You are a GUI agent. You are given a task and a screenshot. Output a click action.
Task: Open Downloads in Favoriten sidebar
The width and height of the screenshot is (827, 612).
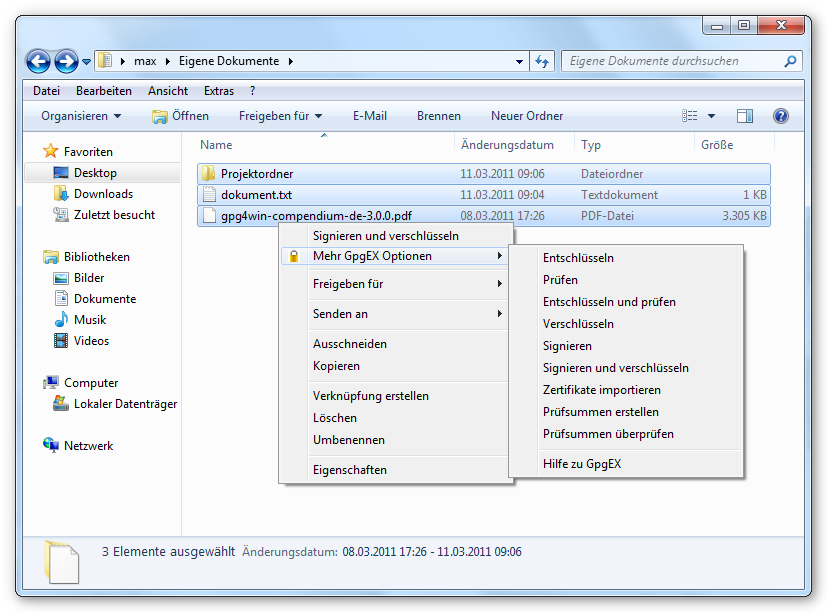[x=102, y=194]
